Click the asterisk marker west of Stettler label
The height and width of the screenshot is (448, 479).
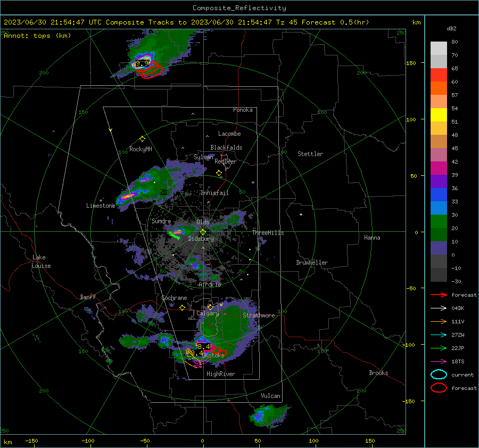[253, 183]
